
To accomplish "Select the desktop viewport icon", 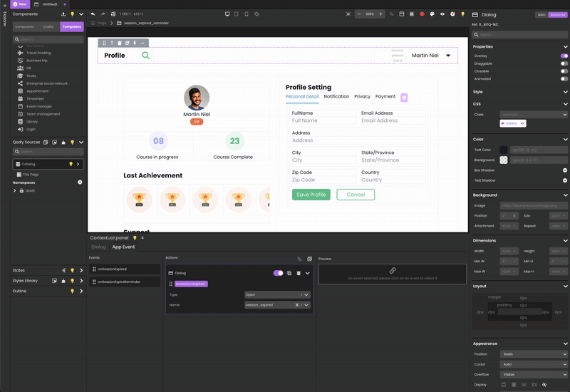I will pyautogui.click(x=227, y=14).
